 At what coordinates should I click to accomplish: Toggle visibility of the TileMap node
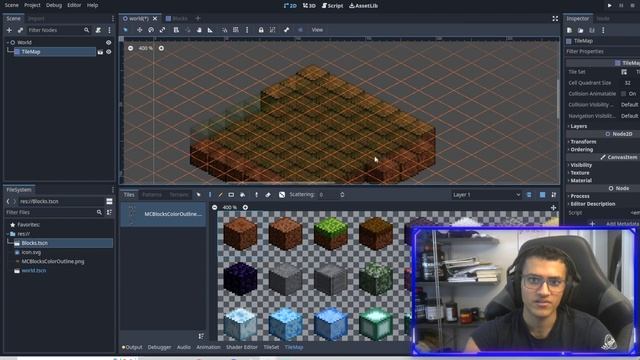(109, 52)
